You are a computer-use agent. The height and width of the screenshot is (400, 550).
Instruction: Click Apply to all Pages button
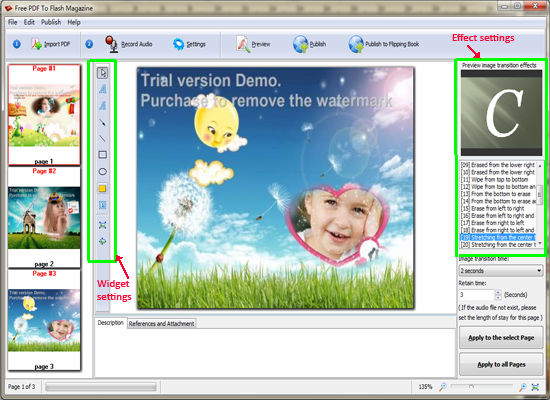point(501,365)
